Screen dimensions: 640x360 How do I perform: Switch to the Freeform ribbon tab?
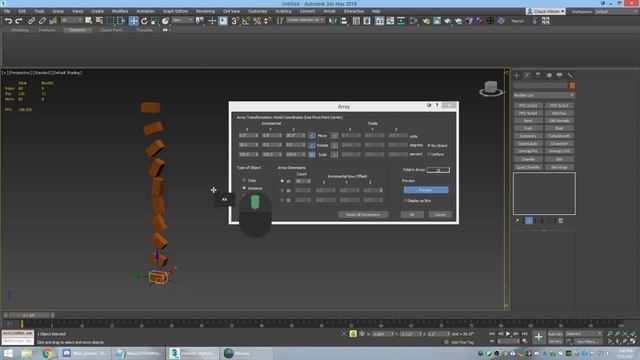pyautogui.click(x=47, y=30)
